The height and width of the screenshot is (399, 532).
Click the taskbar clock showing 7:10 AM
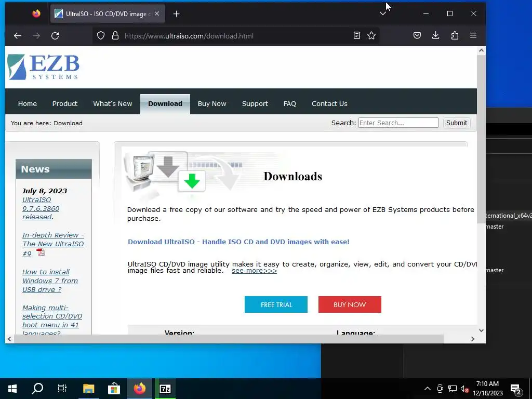click(487, 389)
